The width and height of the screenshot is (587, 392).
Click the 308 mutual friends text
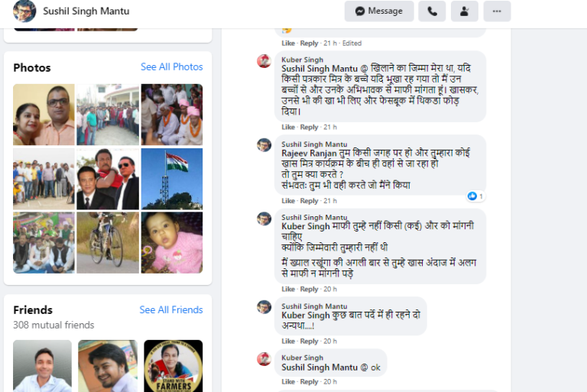pos(54,325)
